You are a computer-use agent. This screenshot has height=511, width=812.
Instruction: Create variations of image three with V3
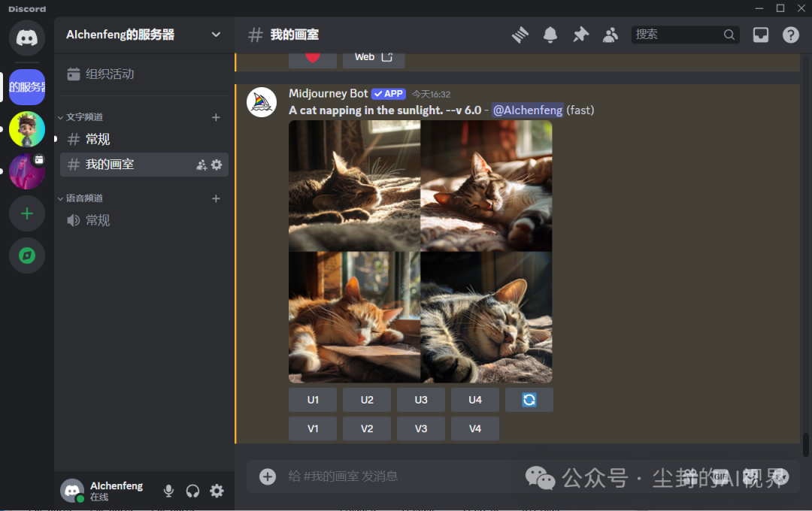coord(421,428)
